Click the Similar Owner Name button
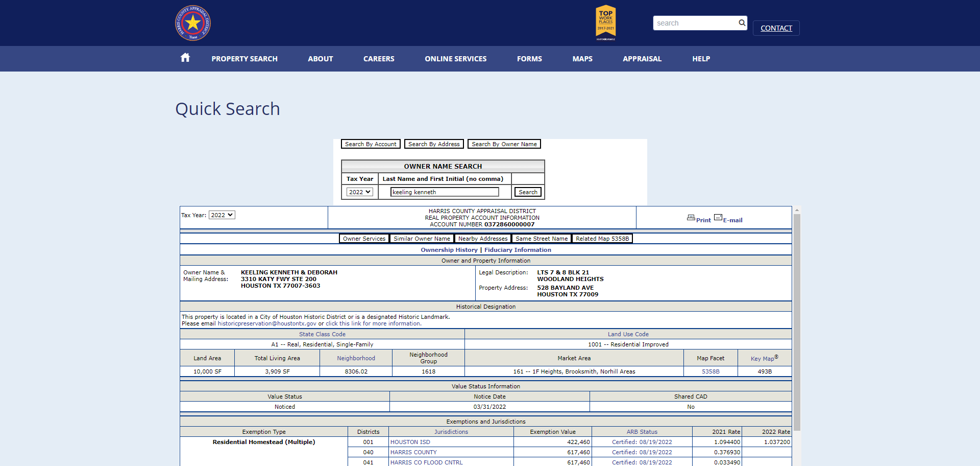980x466 pixels. point(422,239)
